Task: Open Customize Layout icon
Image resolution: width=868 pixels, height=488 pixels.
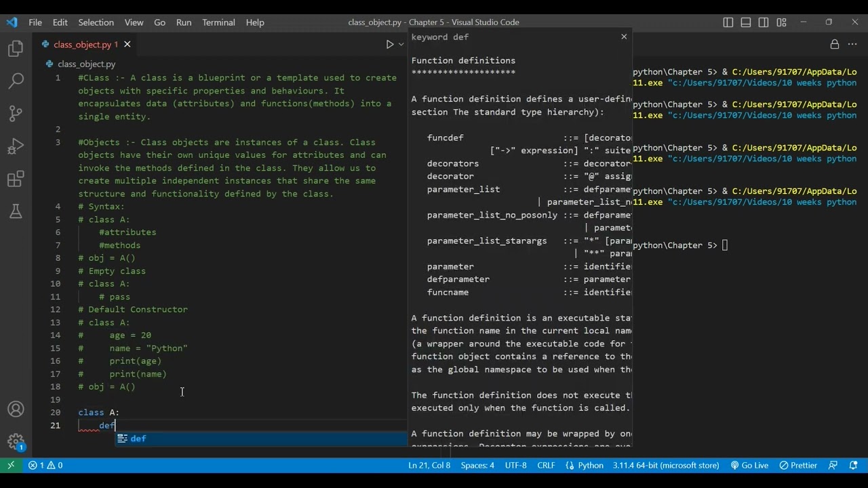Action: click(781, 22)
